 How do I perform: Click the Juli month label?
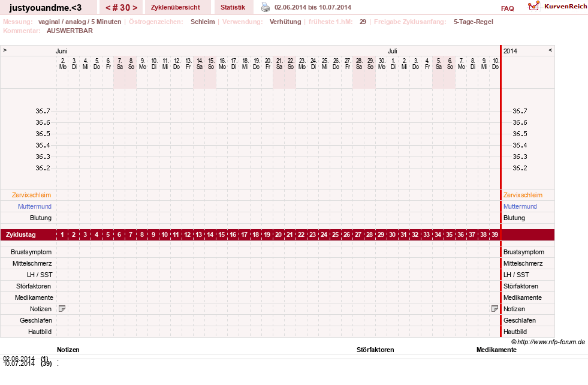click(392, 51)
